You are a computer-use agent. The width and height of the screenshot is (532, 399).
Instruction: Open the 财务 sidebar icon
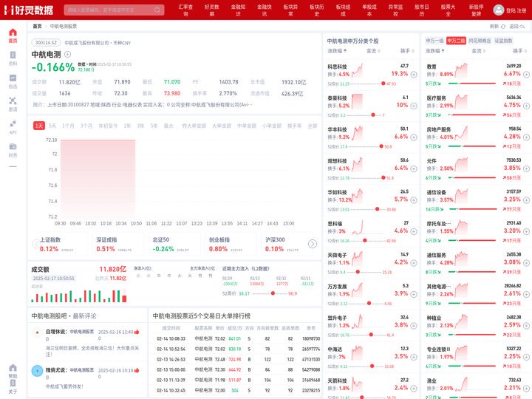[13, 146]
